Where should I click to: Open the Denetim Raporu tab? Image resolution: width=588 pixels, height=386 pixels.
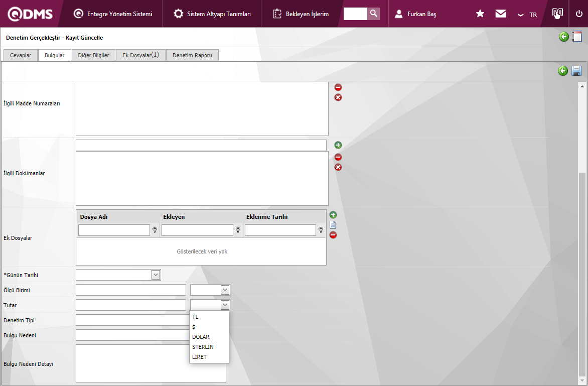pos(192,55)
